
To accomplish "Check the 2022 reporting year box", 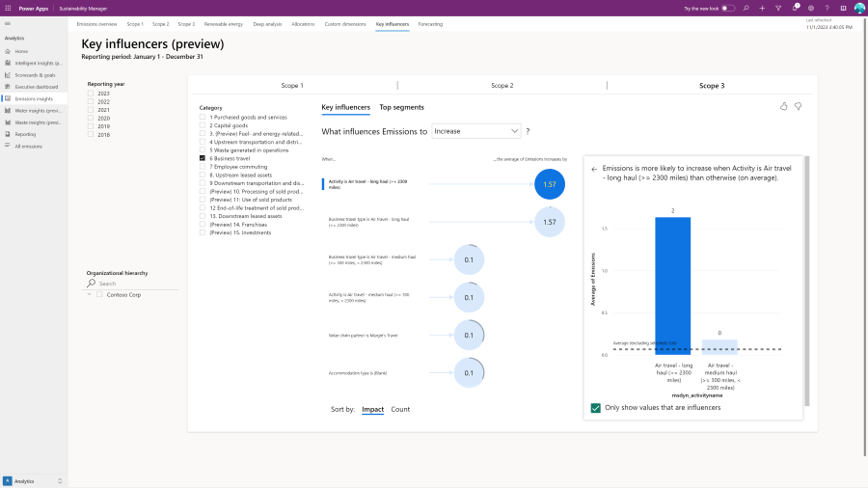I will point(91,101).
